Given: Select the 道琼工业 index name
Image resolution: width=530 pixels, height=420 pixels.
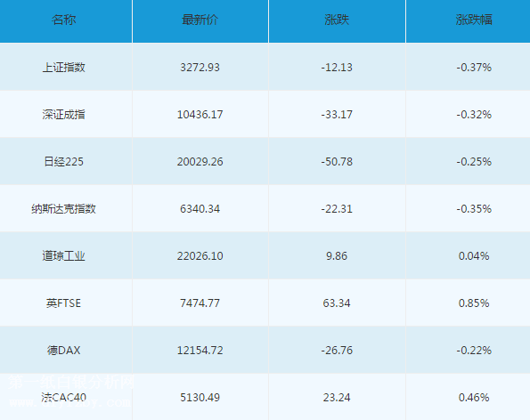Looking at the screenshot, I should point(63,256).
